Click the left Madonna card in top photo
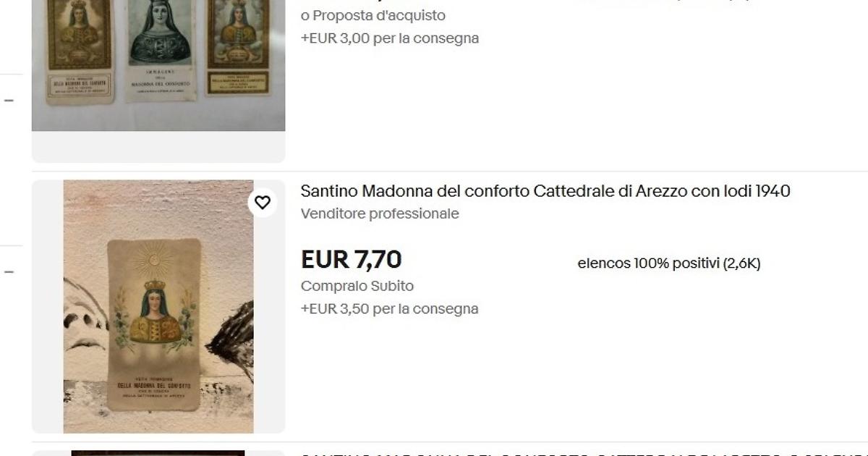Image resolution: width=868 pixels, height=456 pixels. click(80, 51)
